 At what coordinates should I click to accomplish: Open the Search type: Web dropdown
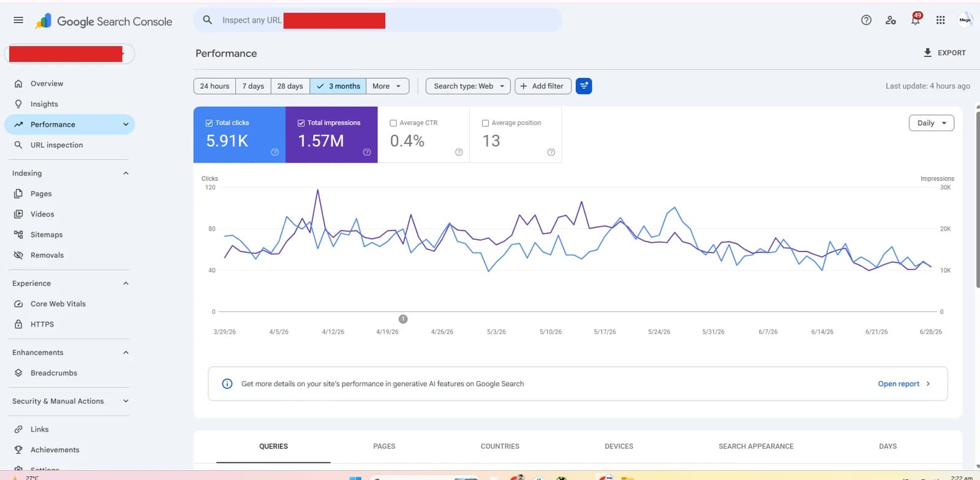(468, 86)
